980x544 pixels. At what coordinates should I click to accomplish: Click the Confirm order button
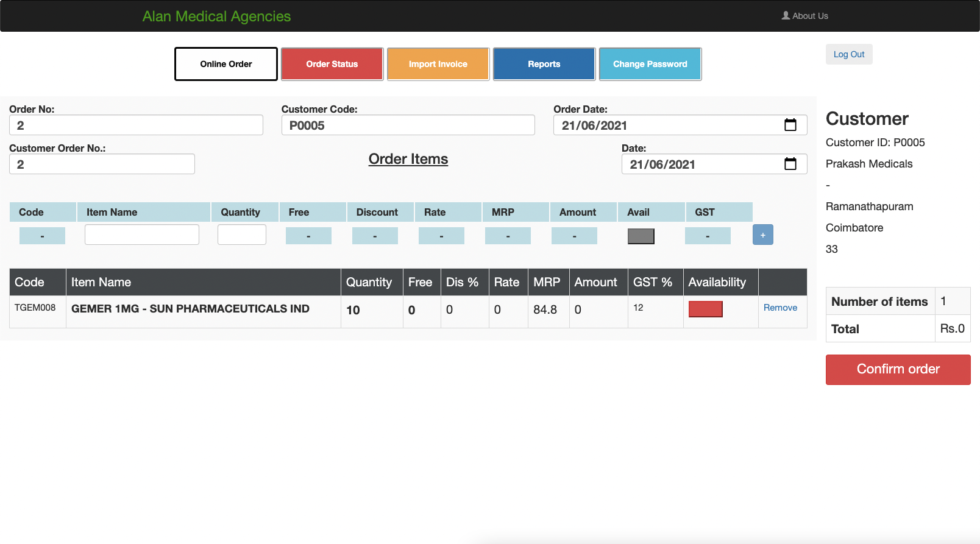tap(898, 369)
